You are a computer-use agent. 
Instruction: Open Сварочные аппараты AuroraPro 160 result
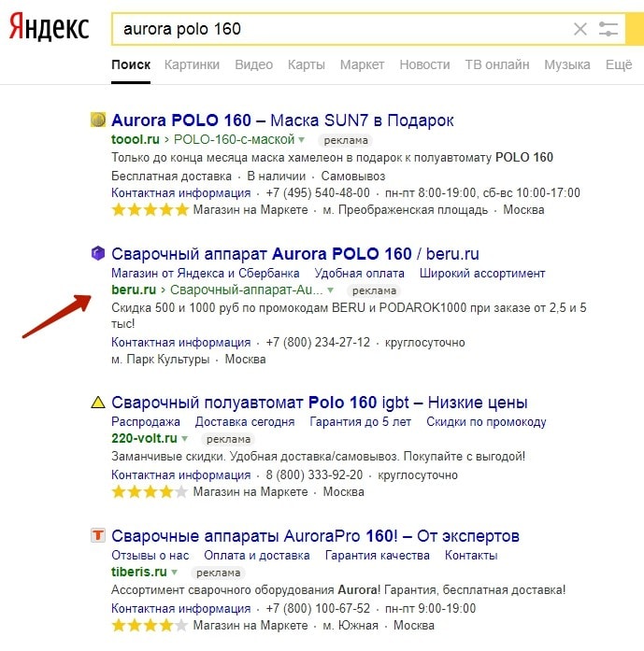point(315,536)
